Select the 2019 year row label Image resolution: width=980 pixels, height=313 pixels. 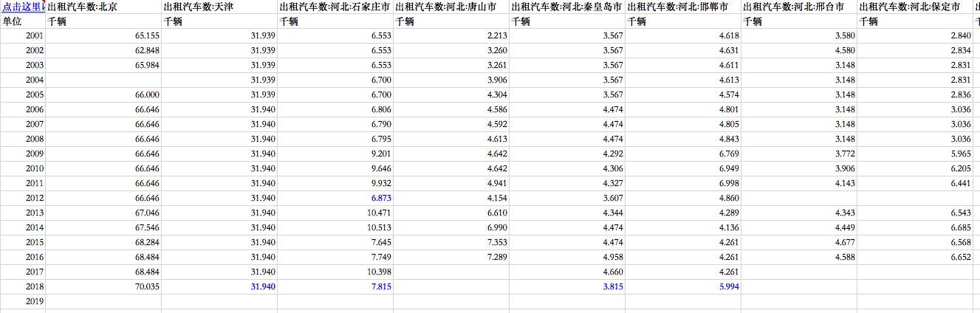23,301
